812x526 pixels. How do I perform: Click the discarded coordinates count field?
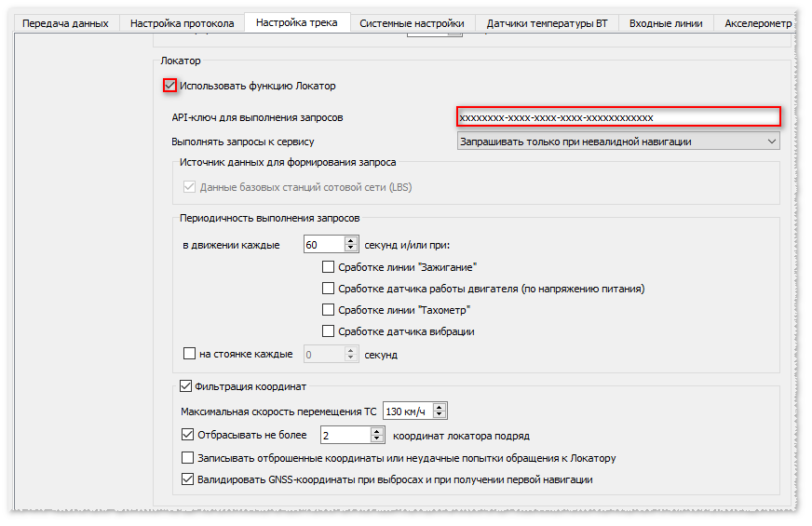point(345,435)
